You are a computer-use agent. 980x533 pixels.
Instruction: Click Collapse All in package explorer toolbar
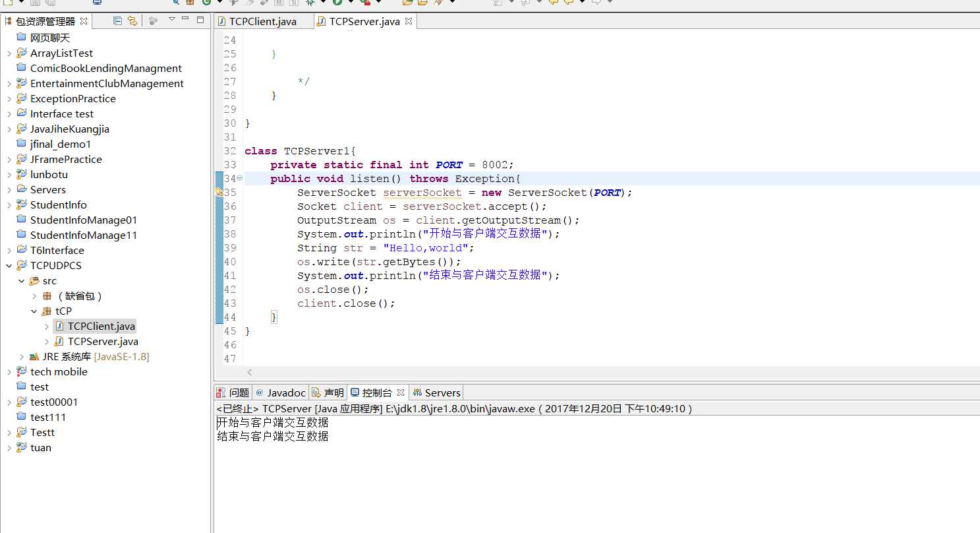[x=118, y=21]
